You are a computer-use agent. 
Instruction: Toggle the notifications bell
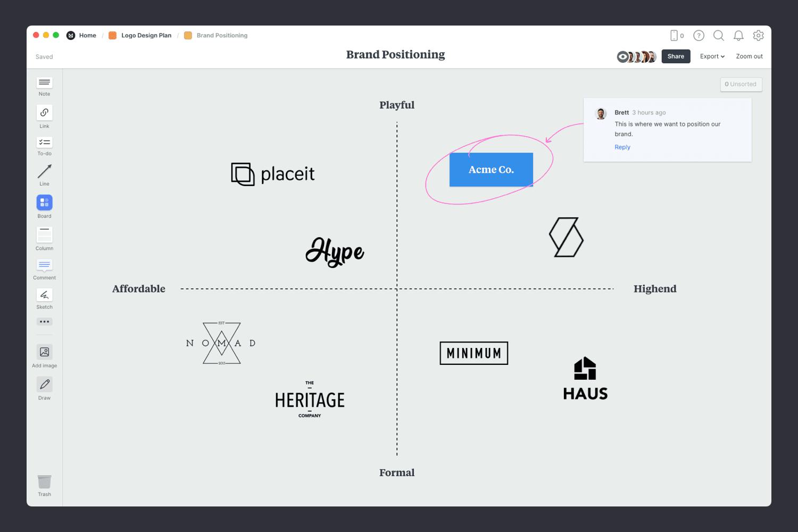[738, 36]
